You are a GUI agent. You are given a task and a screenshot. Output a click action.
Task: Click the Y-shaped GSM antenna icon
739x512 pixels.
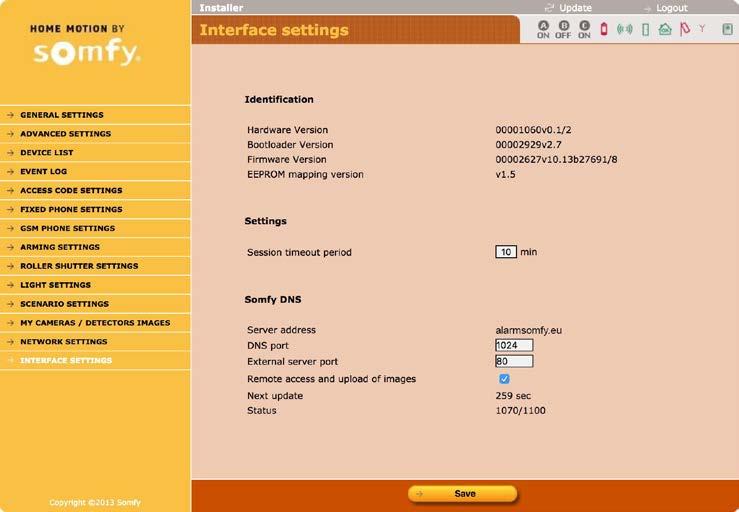point(702,29)
